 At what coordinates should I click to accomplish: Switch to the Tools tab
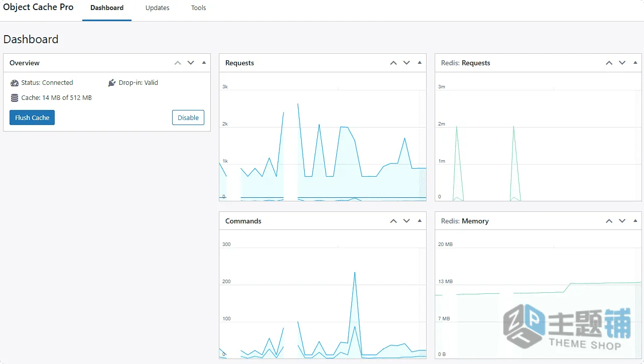(199, 8)
